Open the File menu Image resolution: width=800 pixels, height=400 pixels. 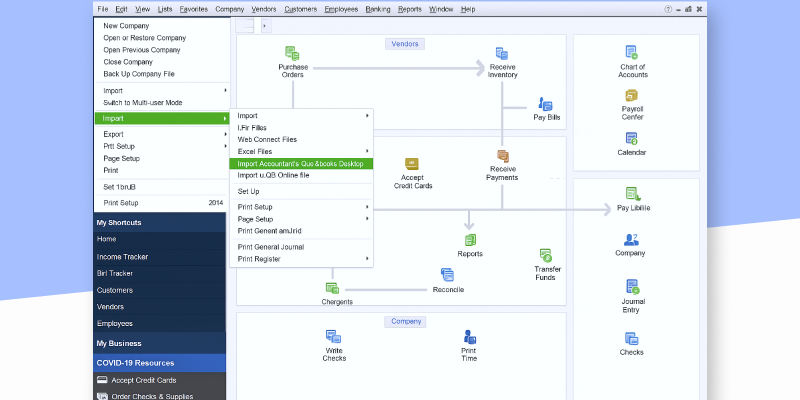[x=103, y=9]
